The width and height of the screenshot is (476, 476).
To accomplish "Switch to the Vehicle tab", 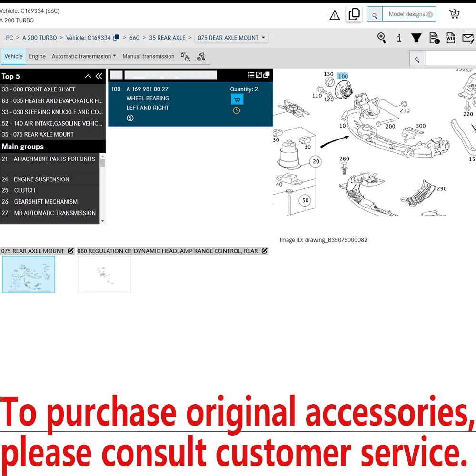I will (13, 56).
